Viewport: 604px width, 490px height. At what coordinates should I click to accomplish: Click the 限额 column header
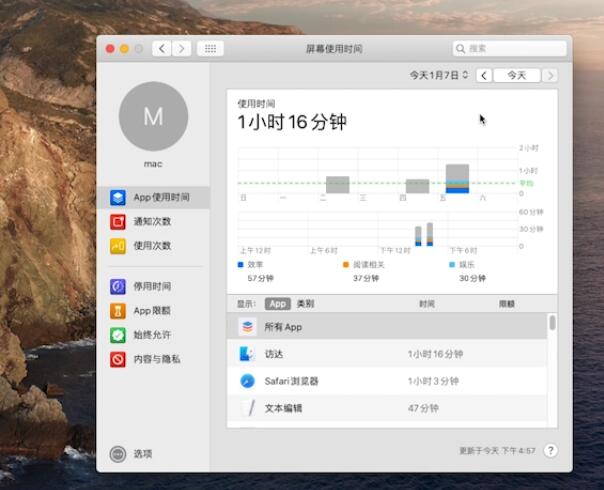click(507, 304)
